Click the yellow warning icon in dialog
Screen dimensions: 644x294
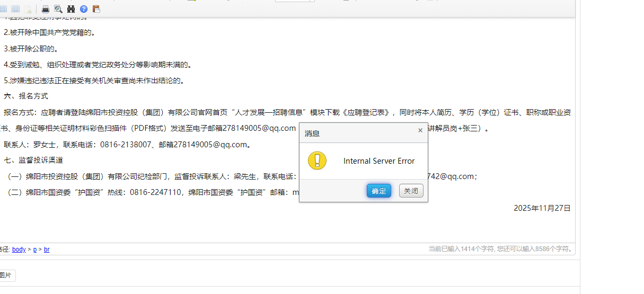pos(317,161)
